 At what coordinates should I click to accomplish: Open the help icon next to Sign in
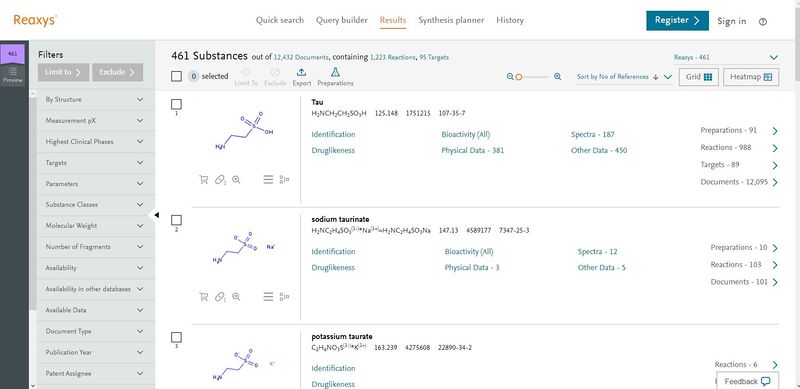click(x=763, y=21)
